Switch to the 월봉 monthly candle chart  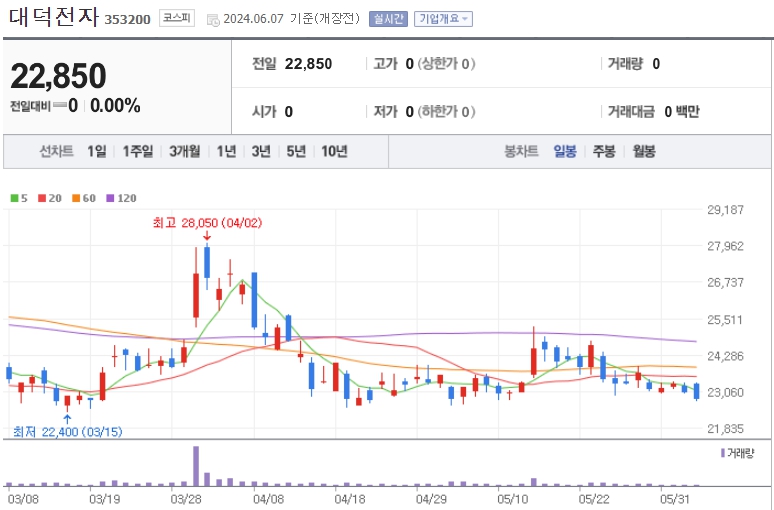coord(644,151)
